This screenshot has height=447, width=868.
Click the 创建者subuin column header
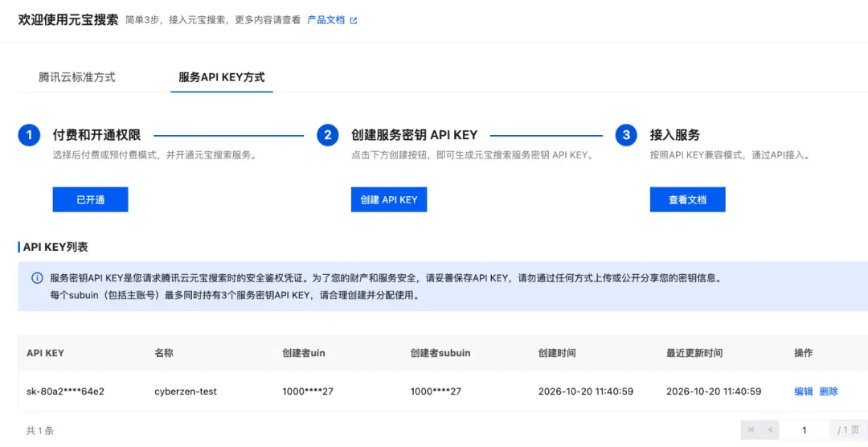point(440,353)
